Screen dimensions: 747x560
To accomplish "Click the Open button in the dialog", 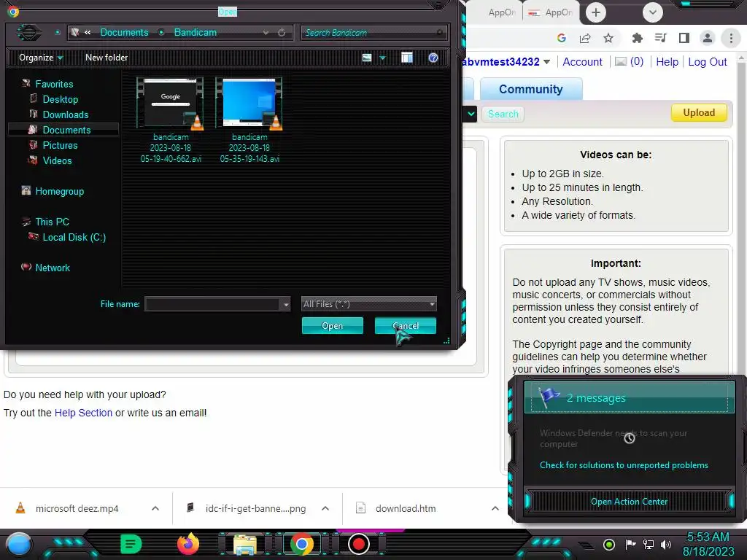I will point(332,326).
